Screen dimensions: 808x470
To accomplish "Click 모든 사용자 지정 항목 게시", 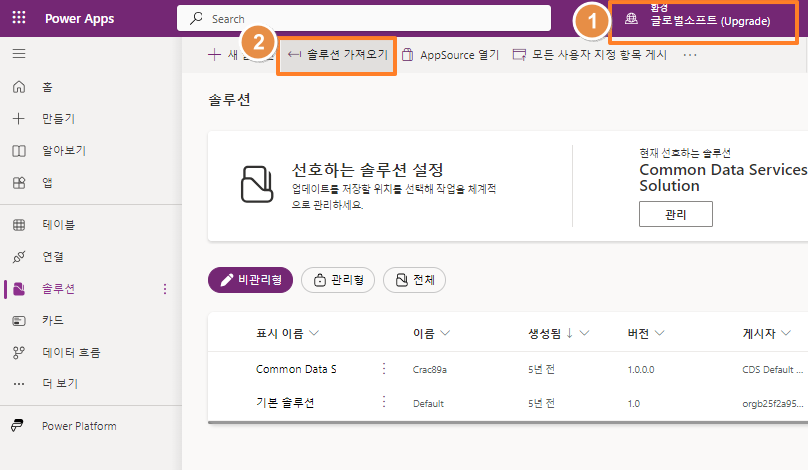I will tap(590, 55).
